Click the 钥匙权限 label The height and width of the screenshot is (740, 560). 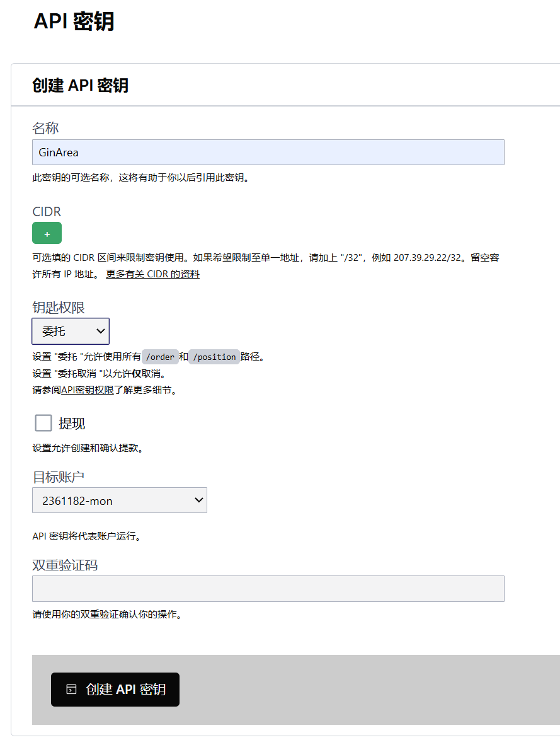59,308
